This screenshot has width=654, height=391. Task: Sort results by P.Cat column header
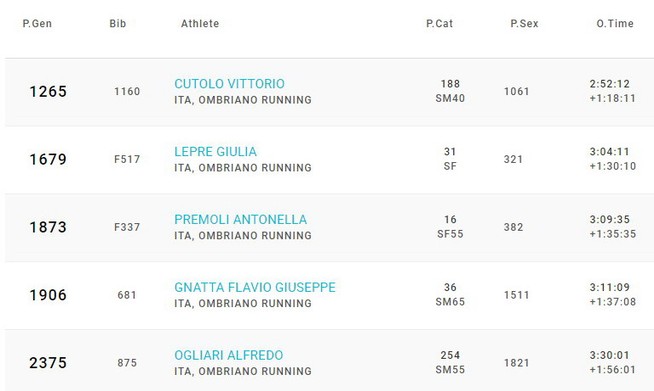point(439,24)
